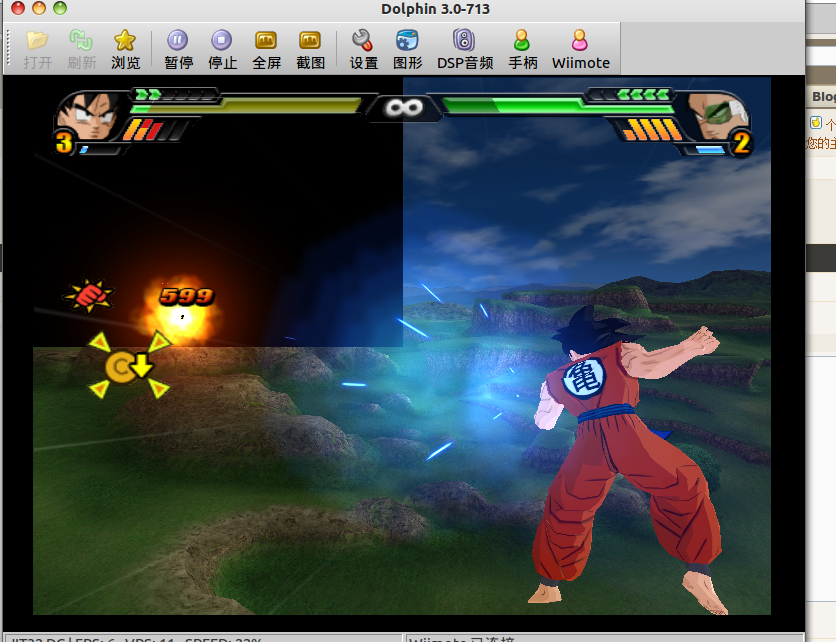The image size is (836, 642).
Task: Close the Dolphin window
Action: 18,8
